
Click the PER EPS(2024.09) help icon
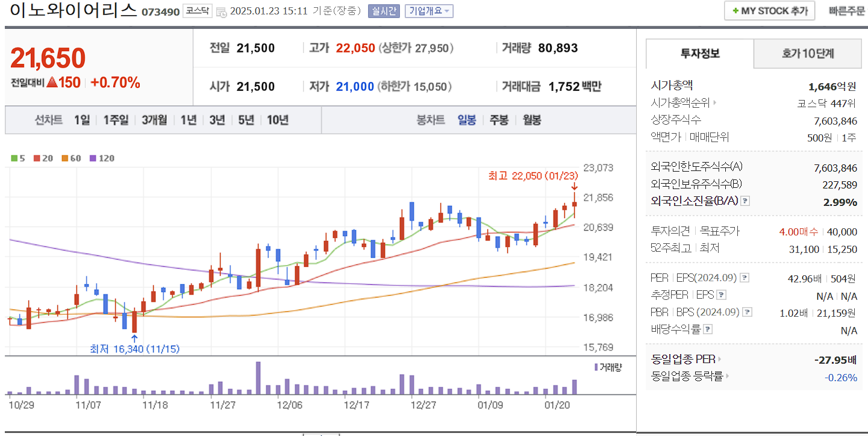point(745,278)
